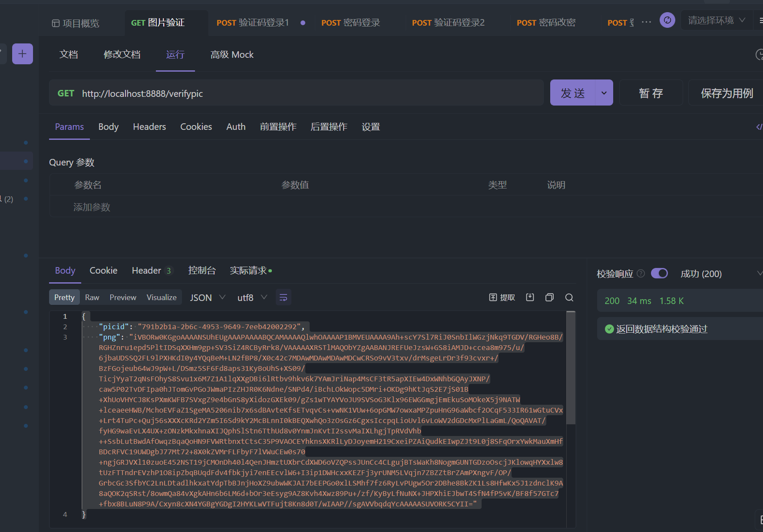Open the Auth tab
This screenshot has width=763, height=532.
236,127
